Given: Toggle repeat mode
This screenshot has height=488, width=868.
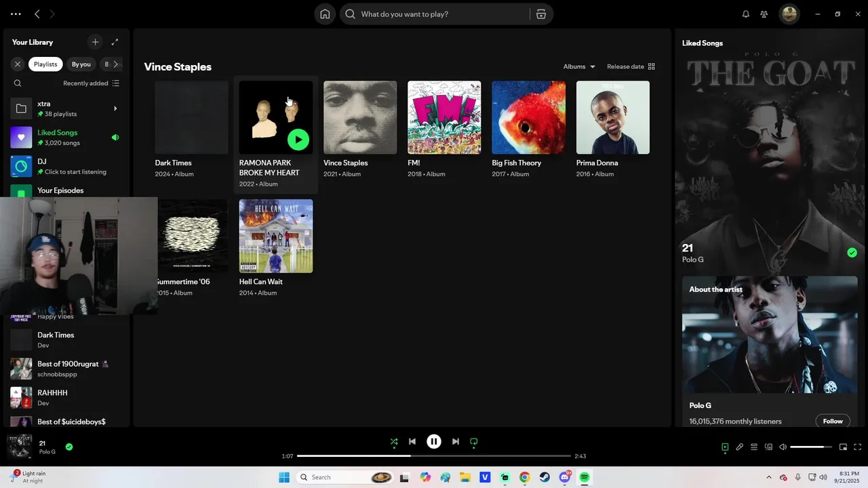Looking at the screenshot, I should point(474,442).
